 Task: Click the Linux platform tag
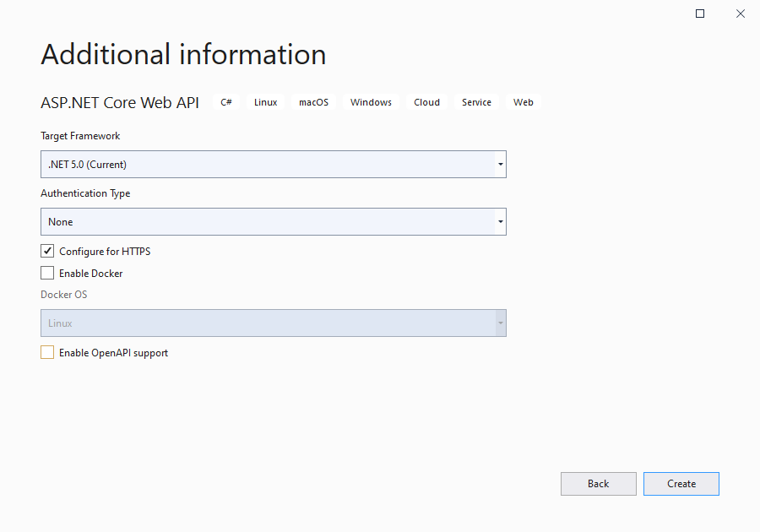[x=266, y=102]
